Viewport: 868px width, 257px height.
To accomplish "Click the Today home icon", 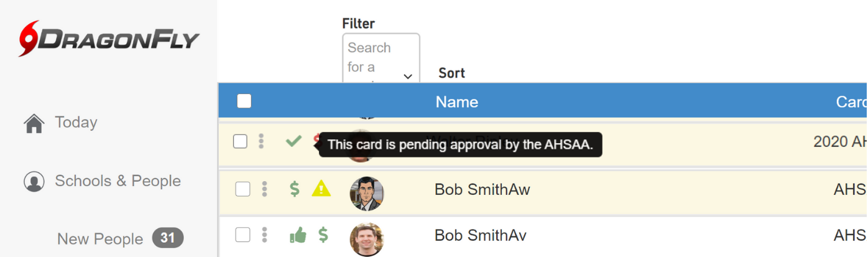I will coord(34,123).
